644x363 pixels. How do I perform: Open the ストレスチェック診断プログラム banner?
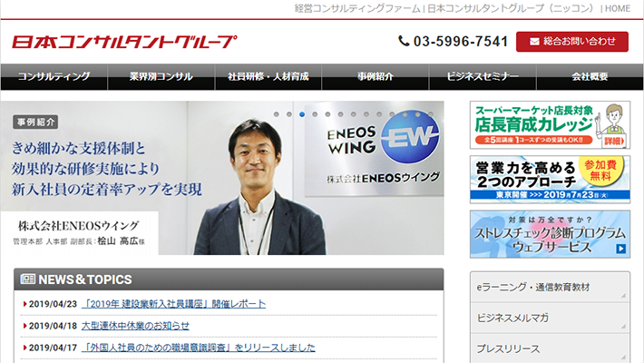[x=550, y=234]
